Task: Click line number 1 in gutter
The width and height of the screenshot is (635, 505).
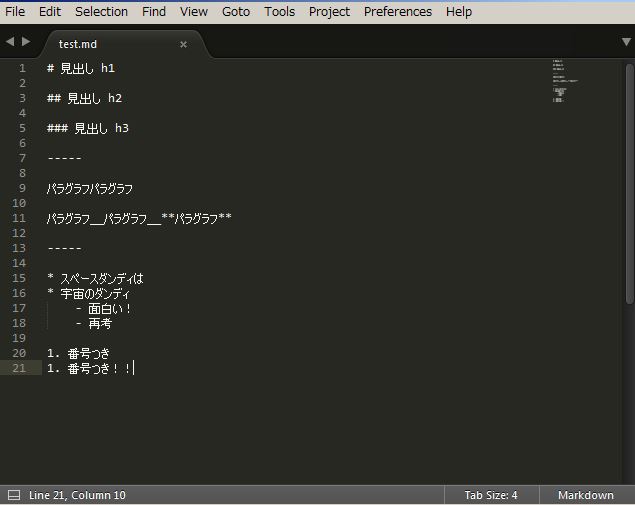Action: click(x=22, y=68)
